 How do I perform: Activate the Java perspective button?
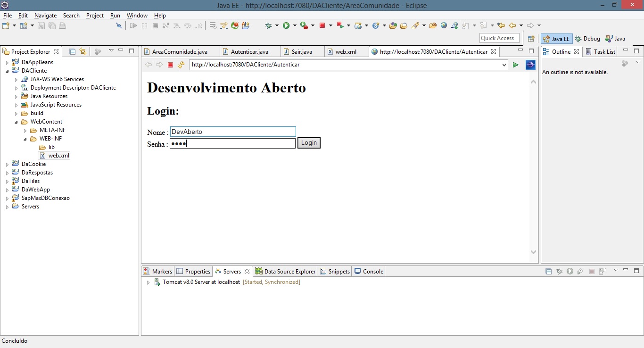click(615, 39)
